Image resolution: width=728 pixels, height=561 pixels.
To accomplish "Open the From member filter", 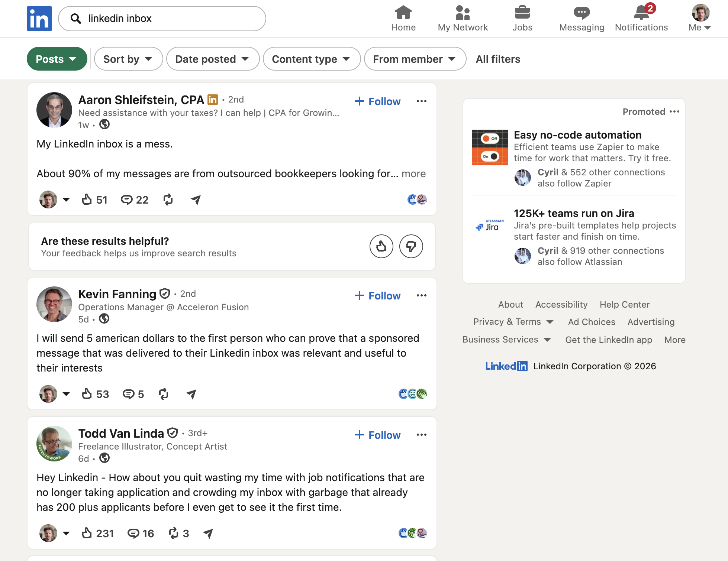I will coord(415,59).
